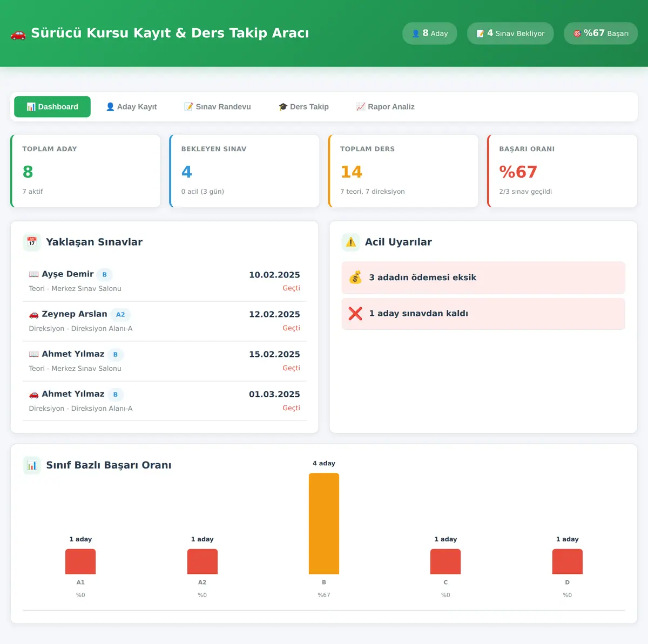The image size is (648, 644).
Task: Click the date 10.02.2025 in Ayşe Demir row
Action: pos(274,275)
